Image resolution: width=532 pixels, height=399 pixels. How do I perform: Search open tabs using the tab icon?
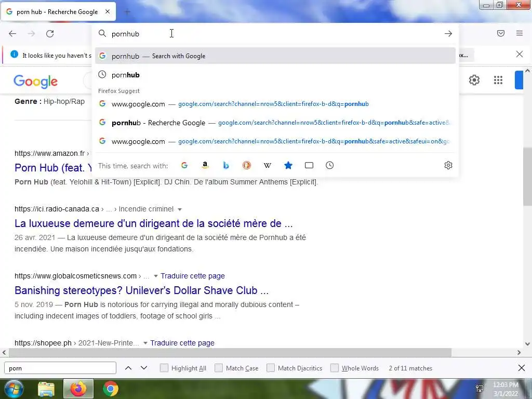point(309,165)
